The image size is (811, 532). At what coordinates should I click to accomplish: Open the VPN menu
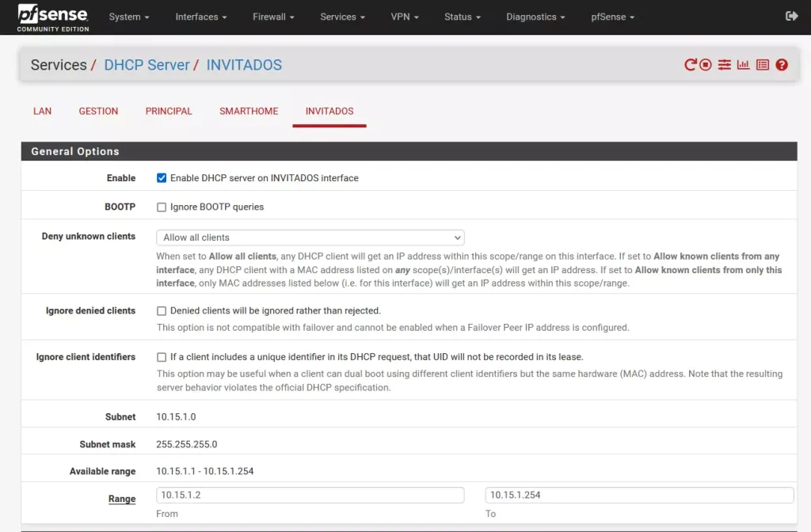pos(405,17)
